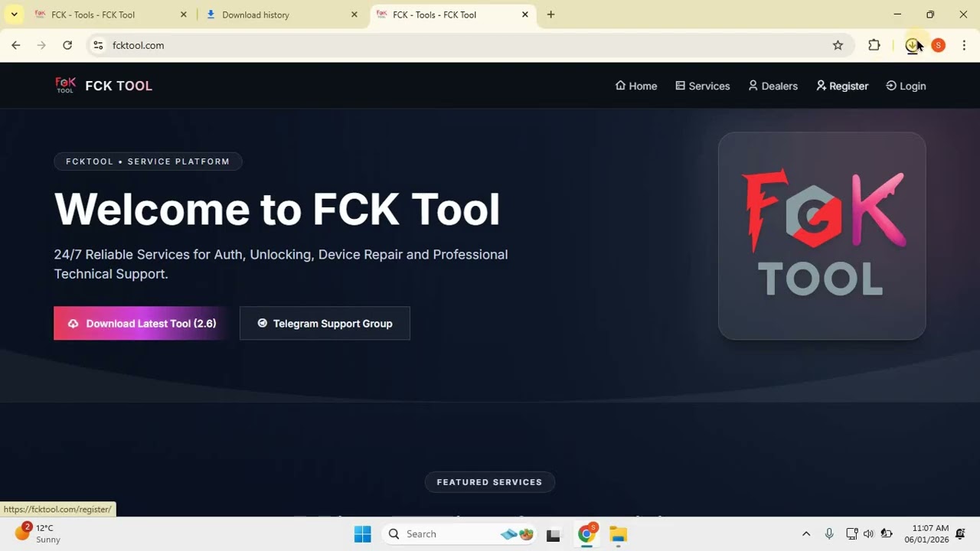The image size is (980, 551).
Task: Open the black terminal-like taskbar app
Action: 553,534
